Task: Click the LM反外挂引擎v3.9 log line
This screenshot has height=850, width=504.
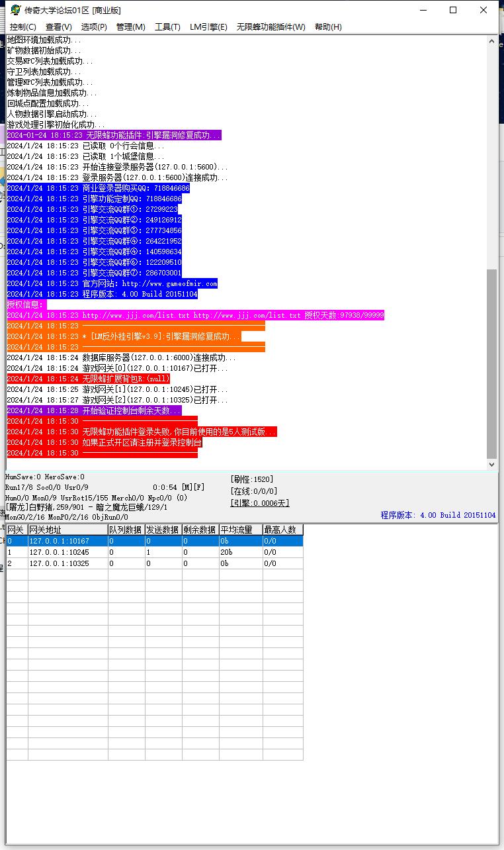Action: pos(124,336)
